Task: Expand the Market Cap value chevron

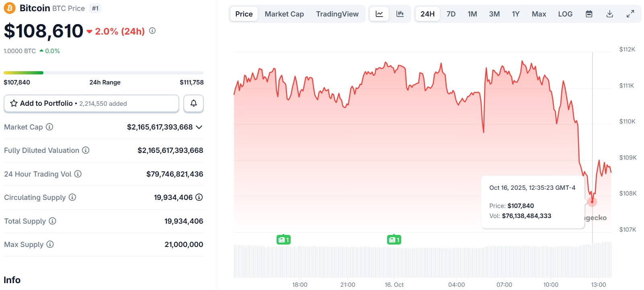Action: click(x=199, y=127)
